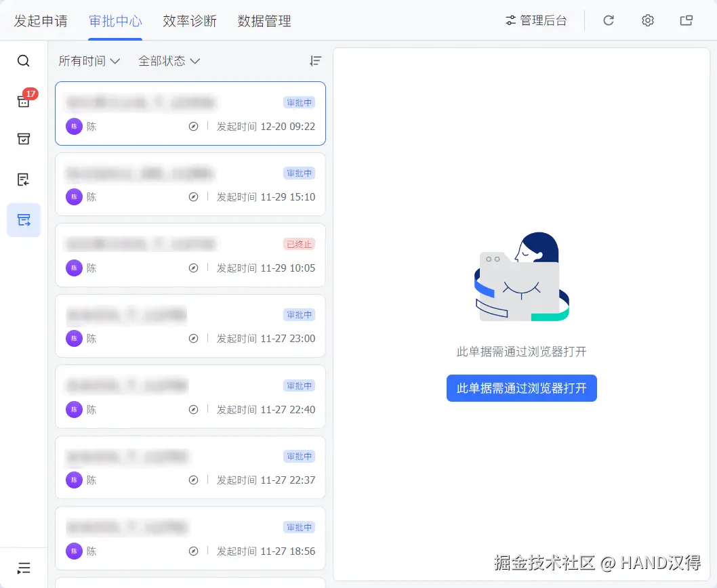Open 管理后台 admin console
This screenshot has height=588, width=717.
point(536,20)
